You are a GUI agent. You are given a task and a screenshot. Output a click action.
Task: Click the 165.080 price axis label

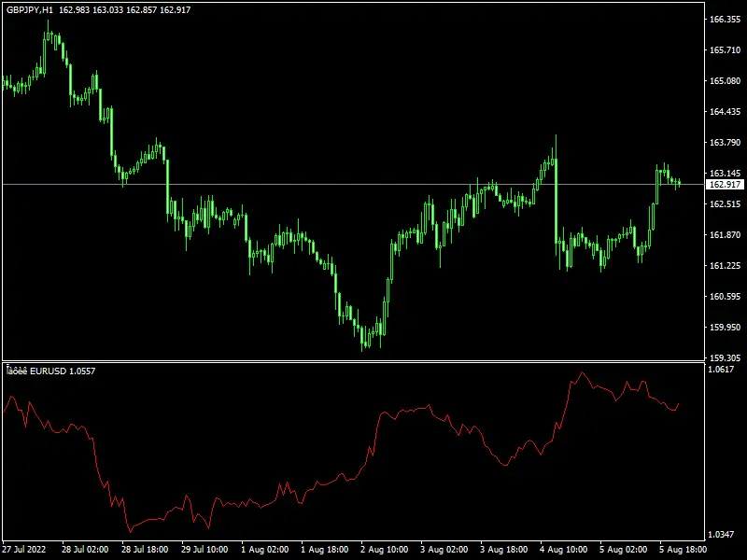coord(726,81)
